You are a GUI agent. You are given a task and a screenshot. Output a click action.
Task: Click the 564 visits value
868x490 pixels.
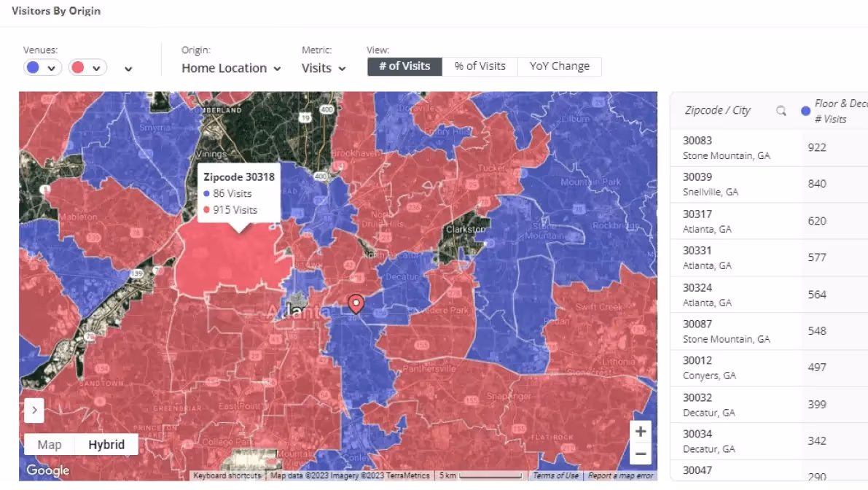click(817, 295)
